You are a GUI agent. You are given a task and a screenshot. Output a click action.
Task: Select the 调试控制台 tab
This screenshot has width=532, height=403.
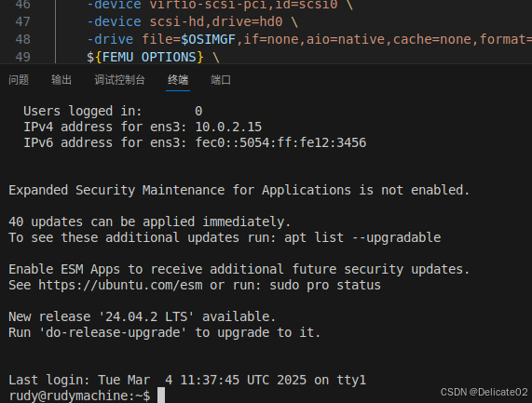(x=119, y=80)
